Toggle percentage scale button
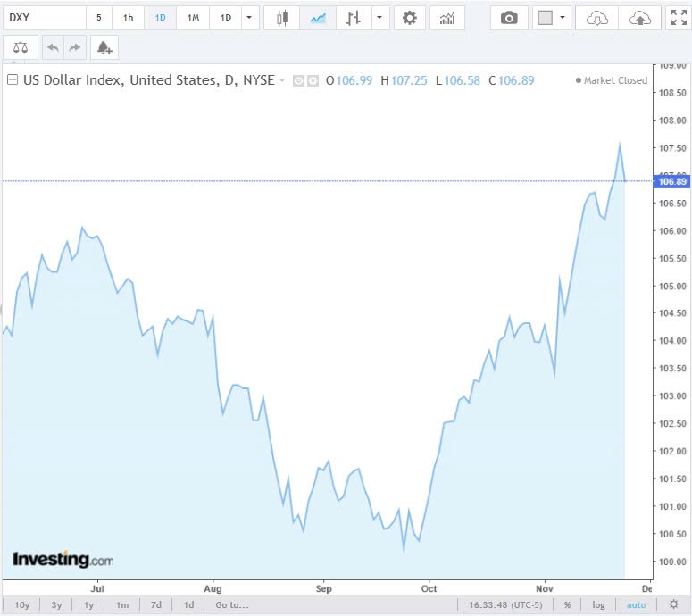 tap(567, 605)
